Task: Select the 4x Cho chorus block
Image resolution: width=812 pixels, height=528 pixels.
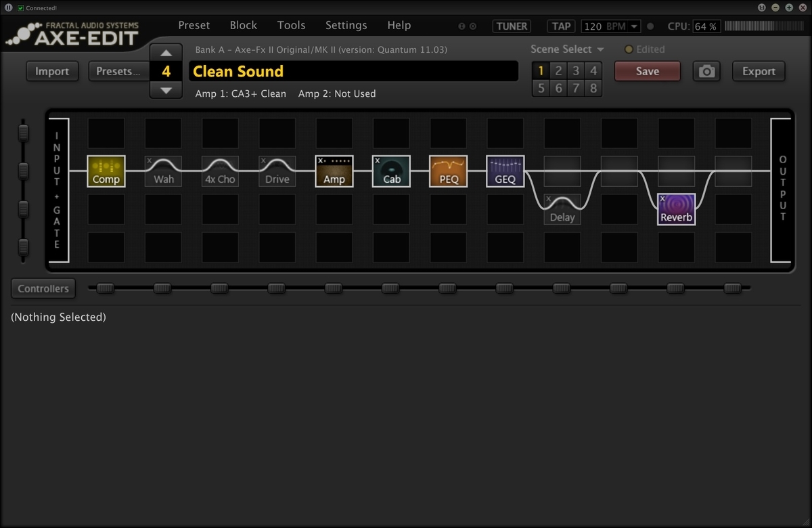Action: point(220,171)
